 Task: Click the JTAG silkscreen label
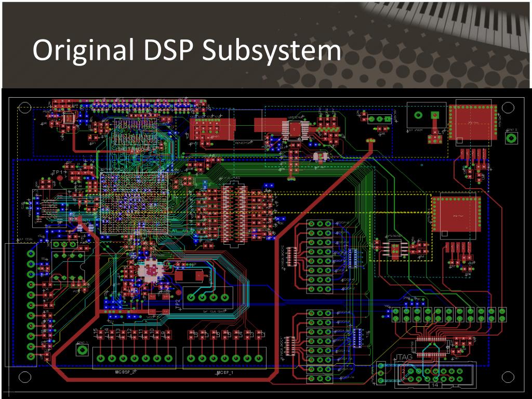click(404, 357)
